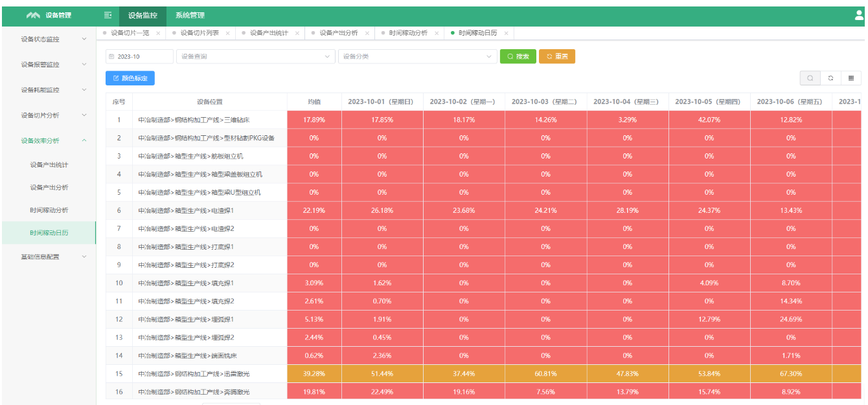Click the orange 67.30% cell
Screen dimensions: 868x405
point(791,373)
